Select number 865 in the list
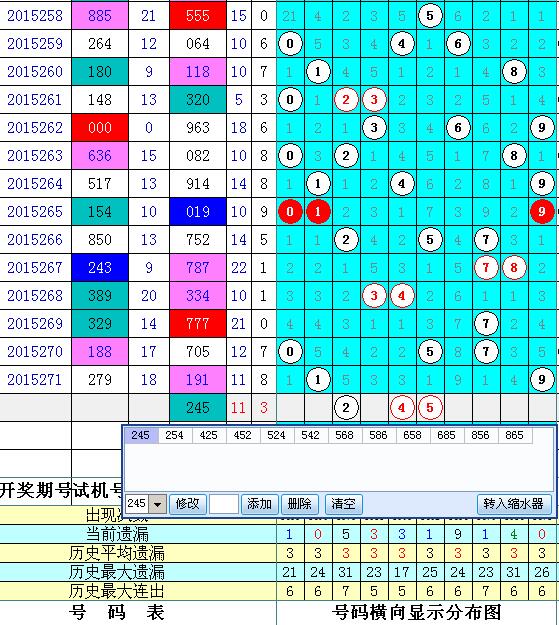This screenshot has height=625, width=559. pos(514,435)
